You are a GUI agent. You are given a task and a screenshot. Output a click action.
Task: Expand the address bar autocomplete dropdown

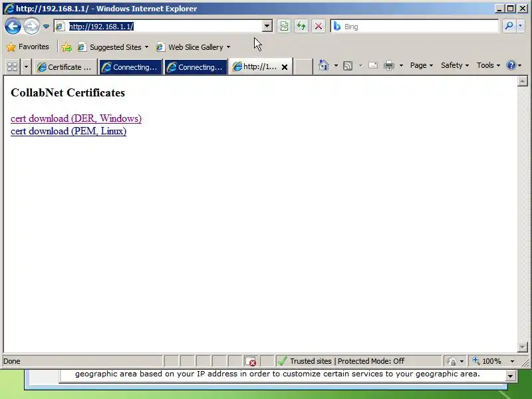267,26
